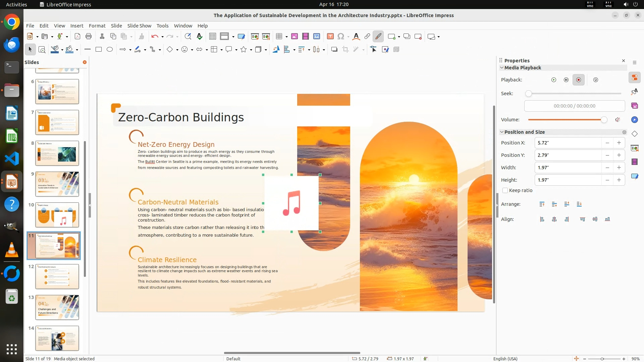Viewport: 644px width, 362px height.
Task: Click the Volume slider handle
Action: point(604,120)
